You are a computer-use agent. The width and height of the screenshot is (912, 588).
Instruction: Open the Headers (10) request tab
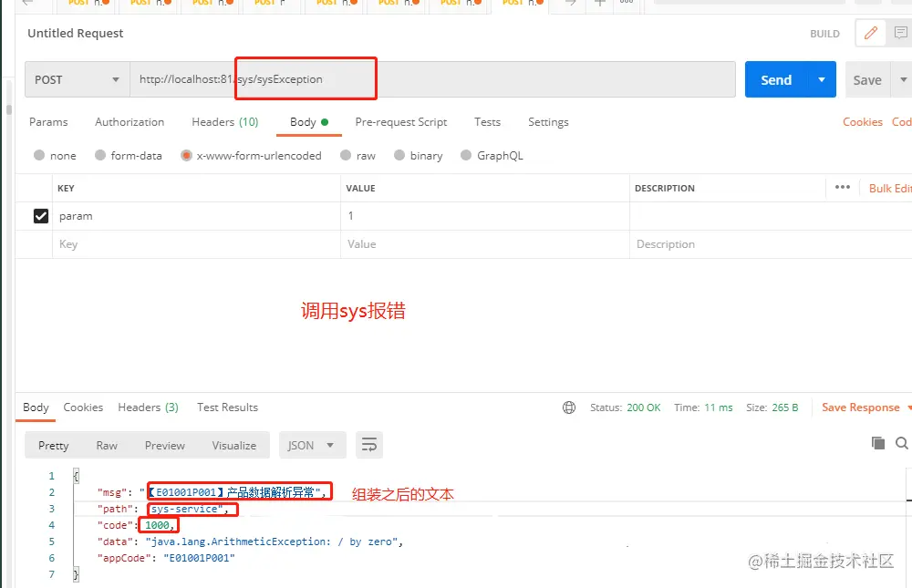click(225, 122)
